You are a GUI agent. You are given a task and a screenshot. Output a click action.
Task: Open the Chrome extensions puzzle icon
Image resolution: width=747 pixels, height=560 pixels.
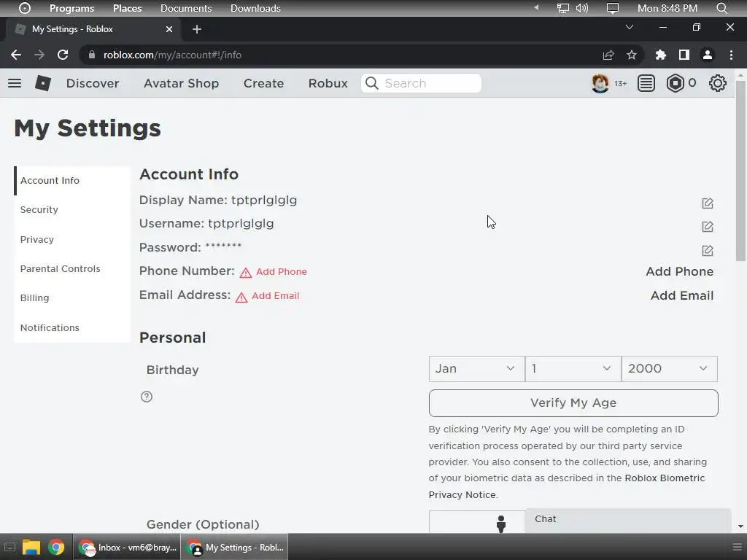tap(660, 55)
